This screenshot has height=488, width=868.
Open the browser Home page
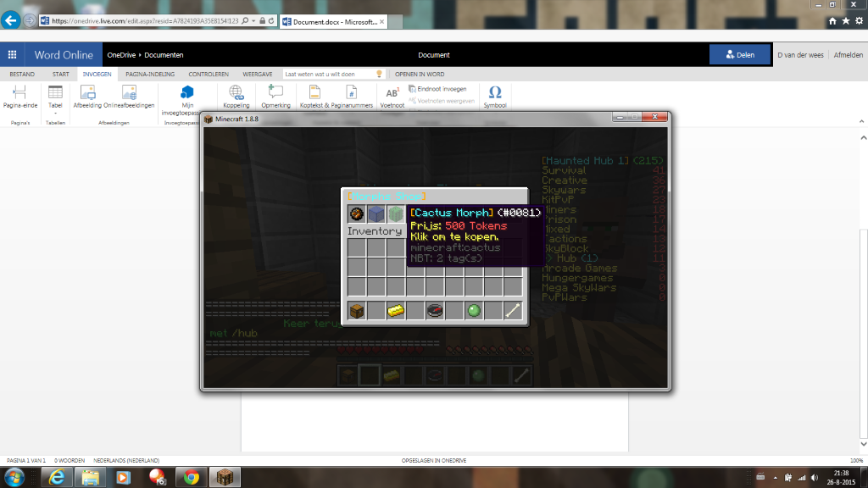point(832,21)
